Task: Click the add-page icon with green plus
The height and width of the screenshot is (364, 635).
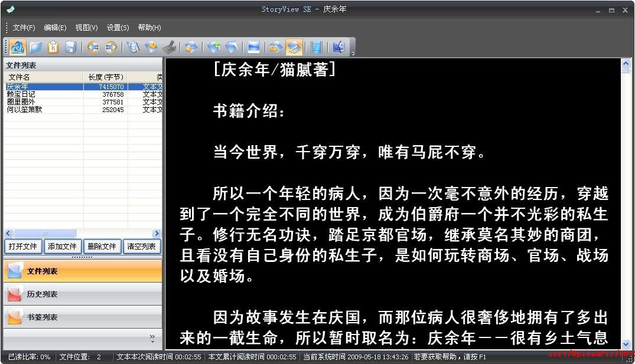Action: [214, 47]
